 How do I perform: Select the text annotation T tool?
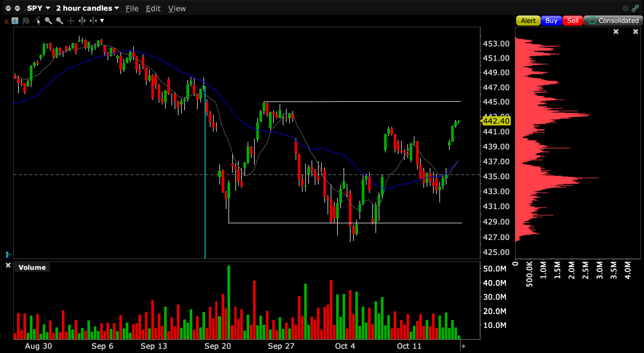tap(15, 21)
